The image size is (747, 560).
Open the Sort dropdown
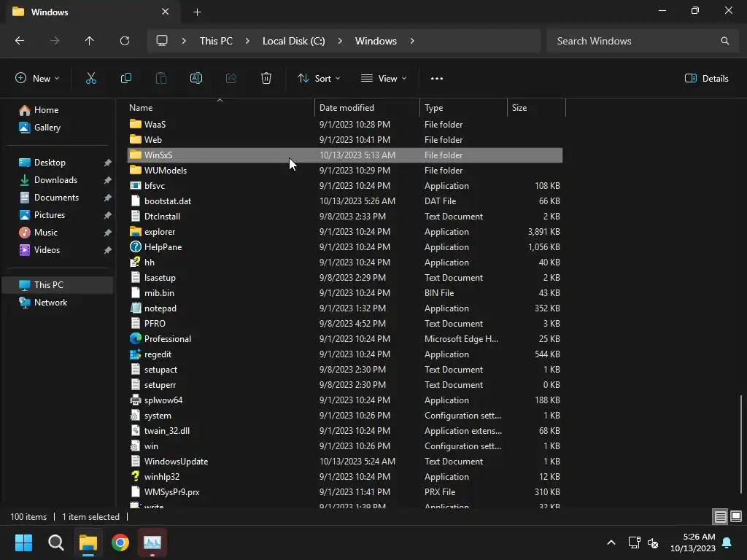pyautogui.click(x=319, y=79)
